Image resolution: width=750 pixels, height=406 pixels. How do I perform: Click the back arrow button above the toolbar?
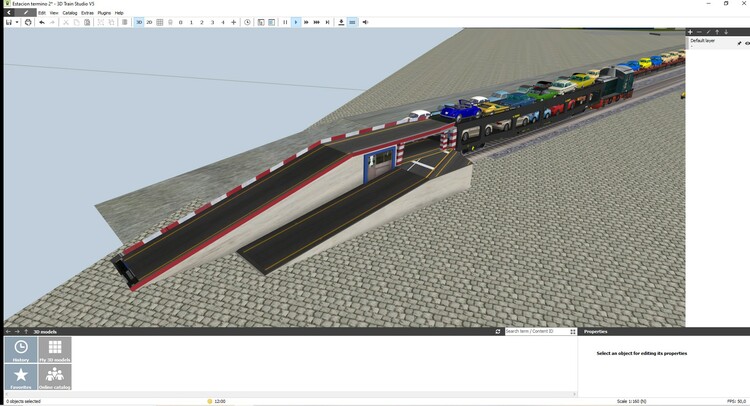9,13
